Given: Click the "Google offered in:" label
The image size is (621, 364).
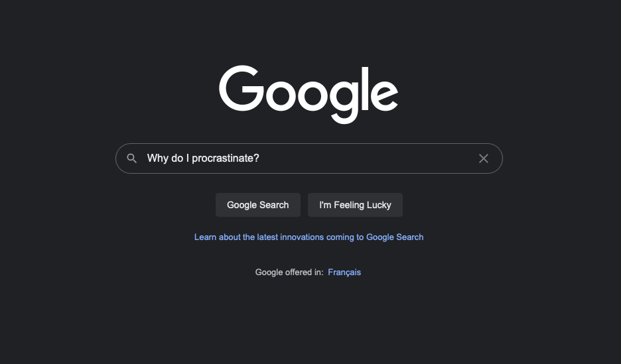Looking at the screenshot, I should [x=289, y=273].
